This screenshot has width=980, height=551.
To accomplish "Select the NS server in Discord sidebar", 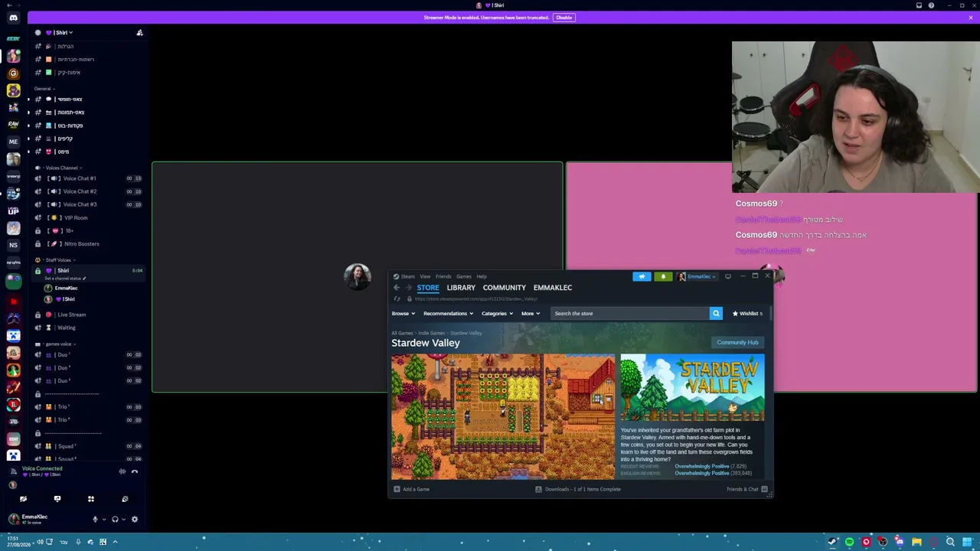I will pos(13,245).
